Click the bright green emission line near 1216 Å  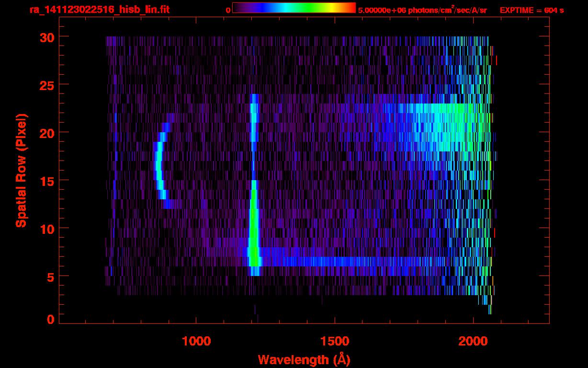[254, 223]
